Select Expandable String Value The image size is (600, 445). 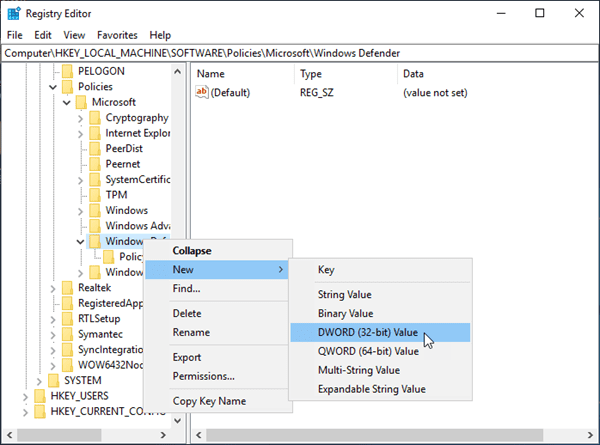click(x=380, y=389)
